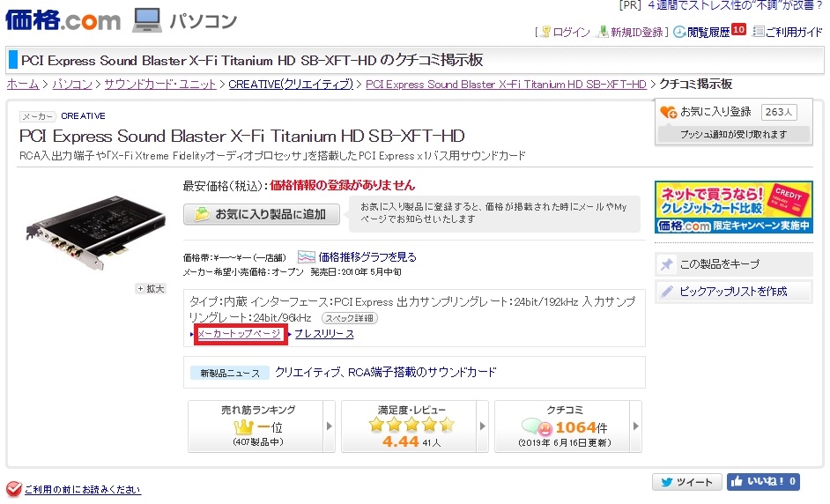Click the 価格.com logo
Image resolution: width=830 pixels, height=504 pixels.
[63, 20]
